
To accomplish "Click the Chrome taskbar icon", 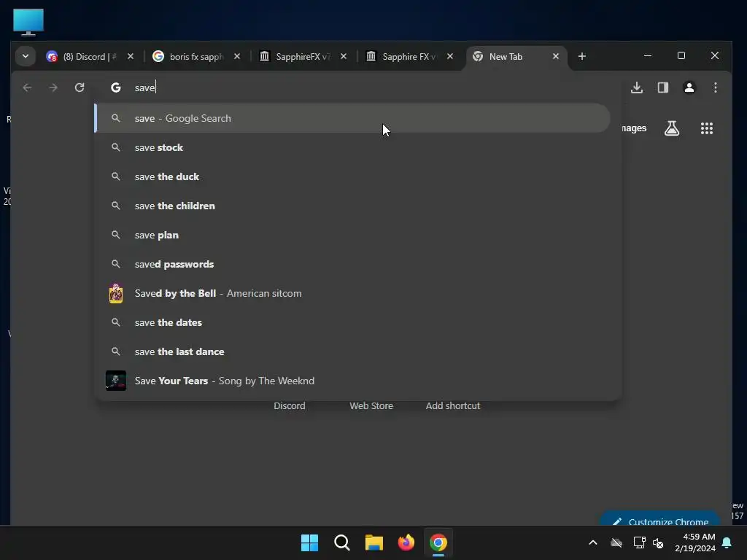I will point(438,542).
